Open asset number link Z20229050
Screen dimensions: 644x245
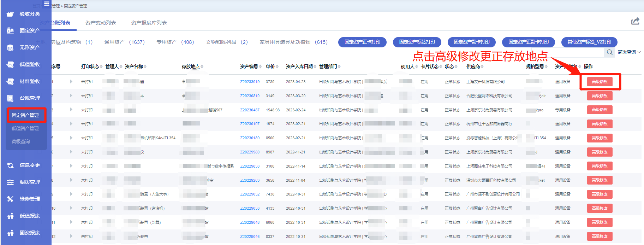tap(250, 208)
